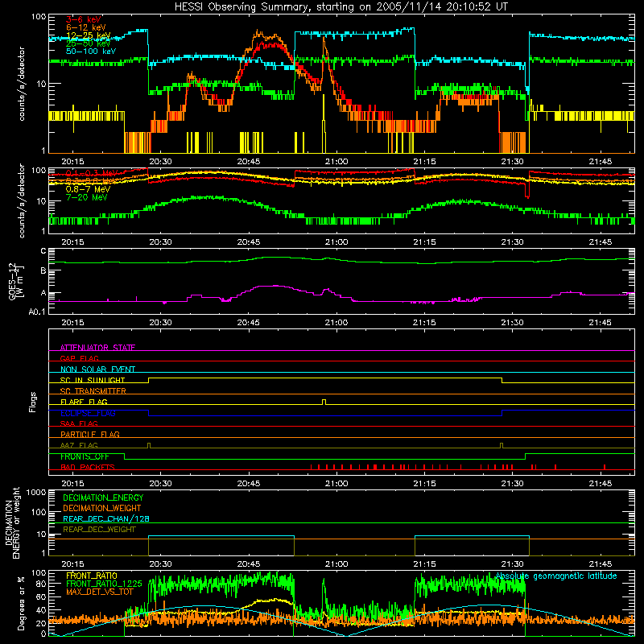
Task: Click the 'FRONT_RATIO' legend label
Action: tap(92, 576)
